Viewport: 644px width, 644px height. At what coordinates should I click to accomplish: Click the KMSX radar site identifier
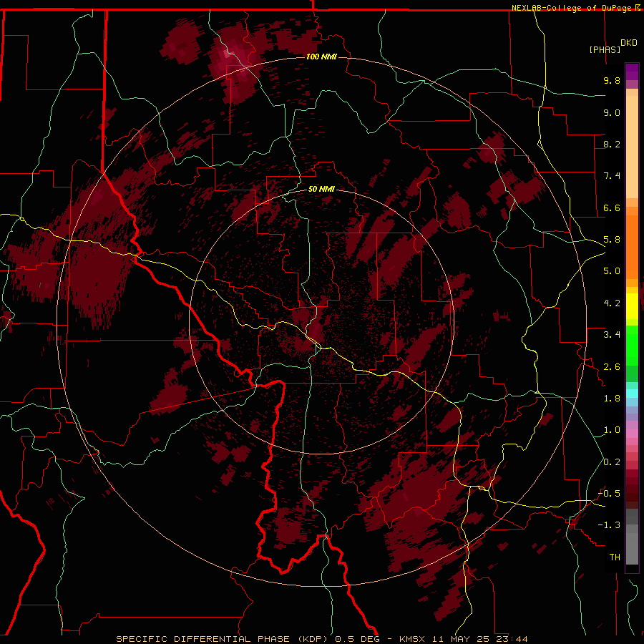[x=412, y=639]
